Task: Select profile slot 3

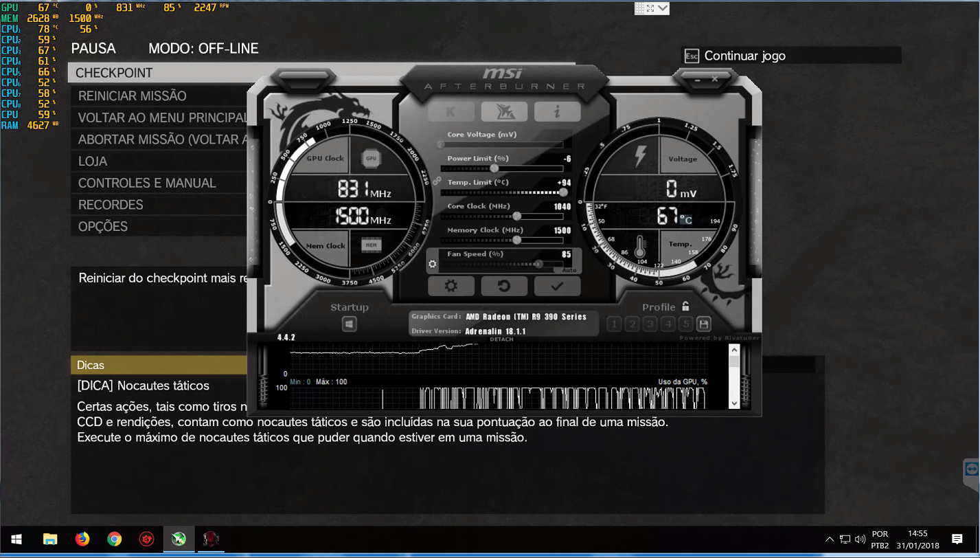Action: click(x=650, y=324)
